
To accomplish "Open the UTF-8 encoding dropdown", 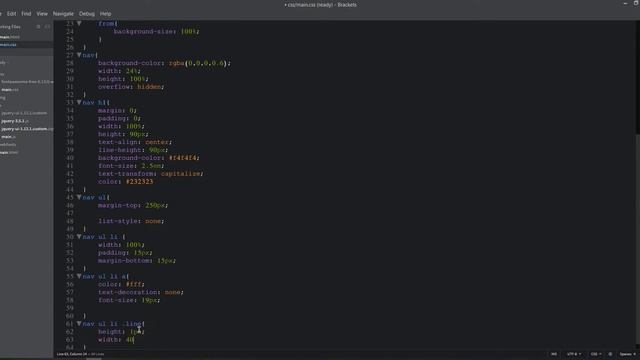I will (573, 354).
